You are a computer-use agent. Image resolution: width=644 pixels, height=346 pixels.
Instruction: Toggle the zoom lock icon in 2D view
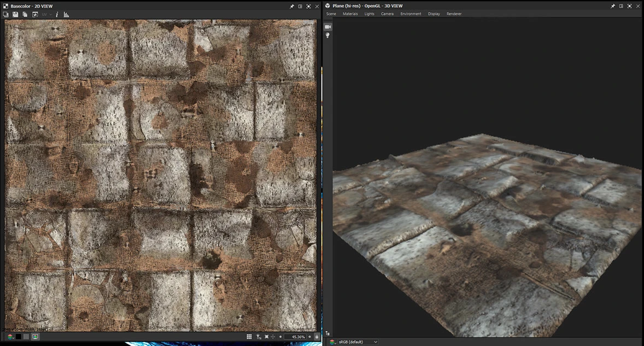tap(317, 337)
